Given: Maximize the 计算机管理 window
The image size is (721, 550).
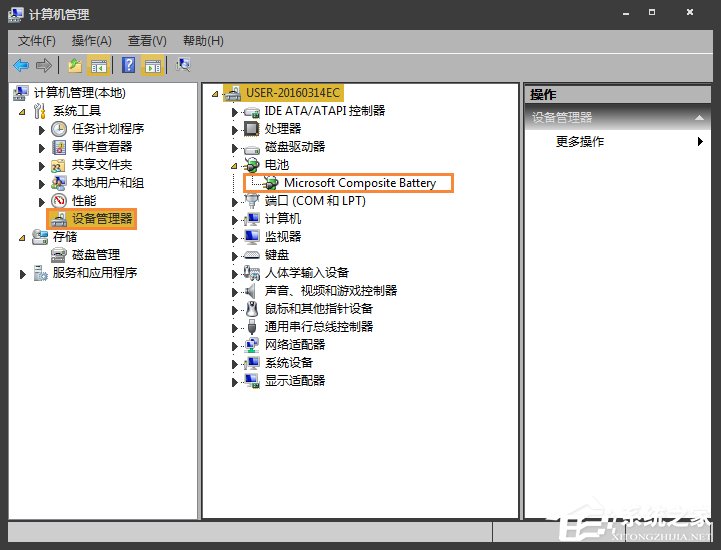Looking at the screenshot, I should point(652,12).
